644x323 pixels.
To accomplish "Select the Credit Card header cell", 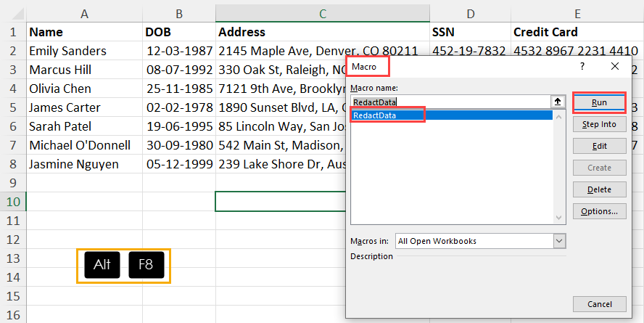I will 545,32.
